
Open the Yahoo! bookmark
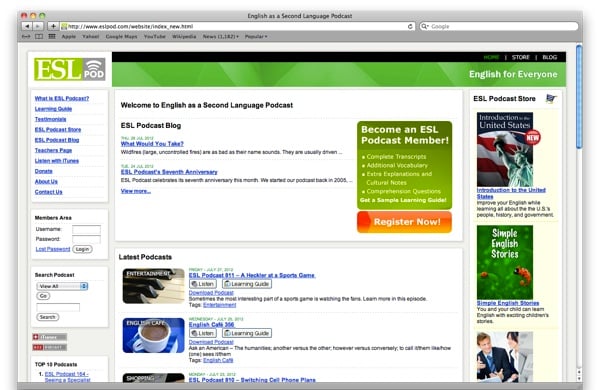(91, 37)
